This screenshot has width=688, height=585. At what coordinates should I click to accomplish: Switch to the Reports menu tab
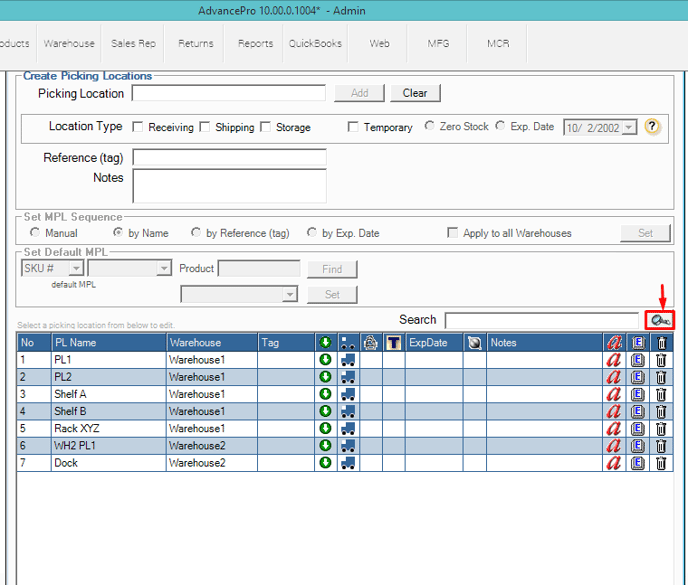click(x=255, y=44)
